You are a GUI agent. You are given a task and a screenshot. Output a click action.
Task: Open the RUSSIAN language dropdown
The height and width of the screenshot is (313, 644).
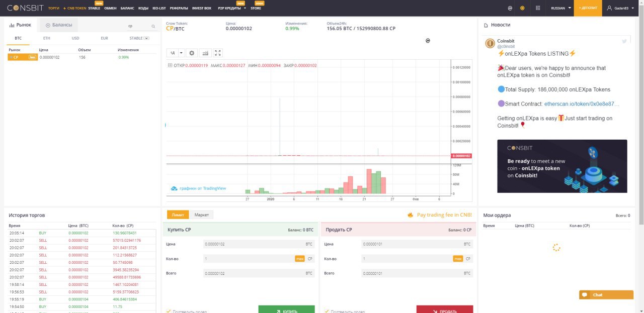pyautogui.click(x=561, y=8)
